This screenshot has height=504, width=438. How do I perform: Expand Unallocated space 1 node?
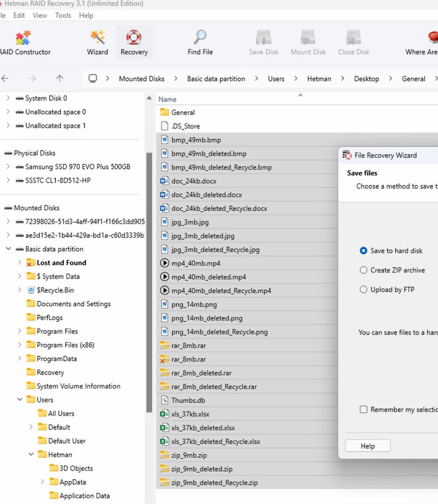pyautogui.click(x=8, y=125)
